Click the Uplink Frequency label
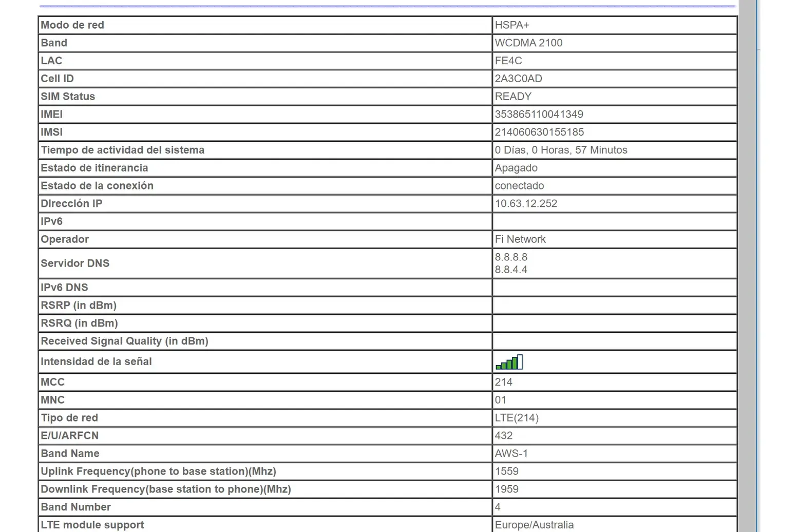The width and height of the screenshot is (798, 532). (159, 471)
